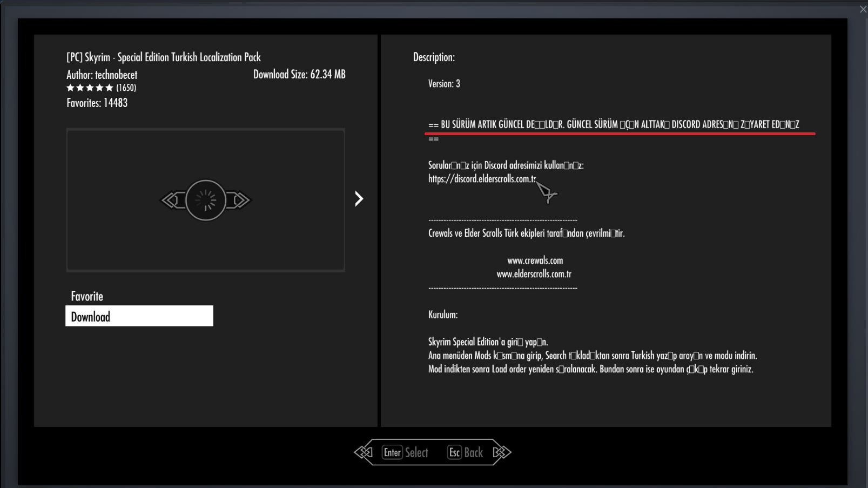
Task: Click the Favorites: 14483 count
Action: pos(97,103)
